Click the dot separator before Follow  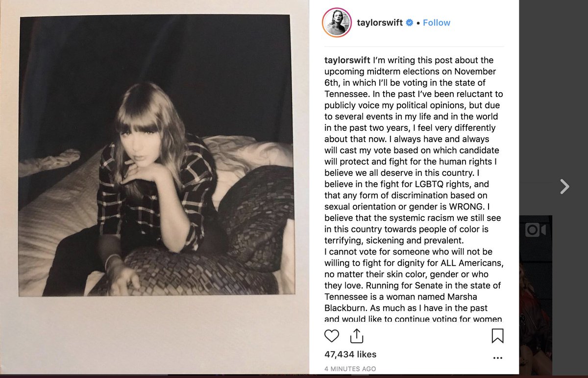pyautogui.click(x=418, y=23)
